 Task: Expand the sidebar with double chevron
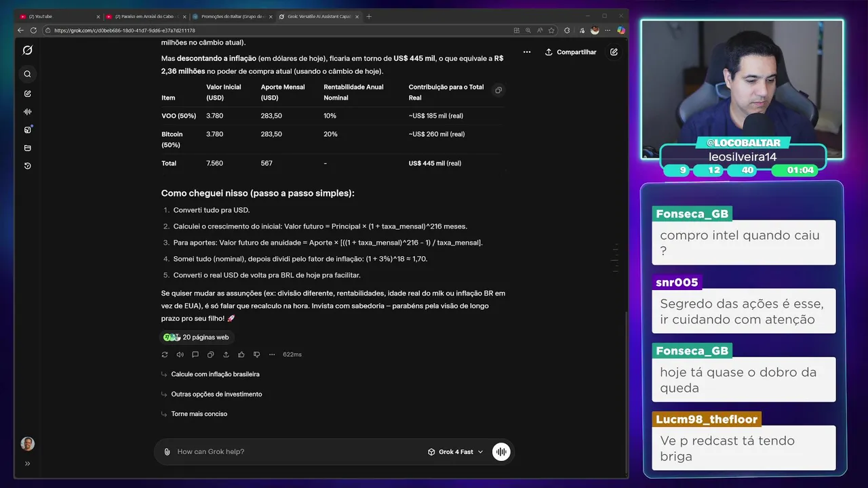(28, 464)
